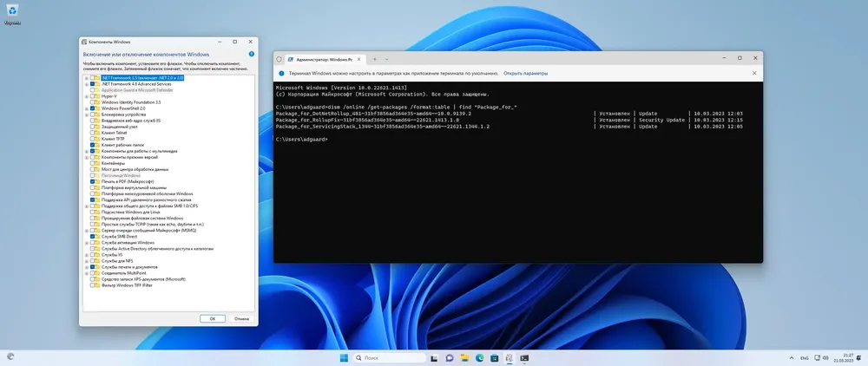
Task: Open Microsoft Store from the taskbar
Action: 495,358
